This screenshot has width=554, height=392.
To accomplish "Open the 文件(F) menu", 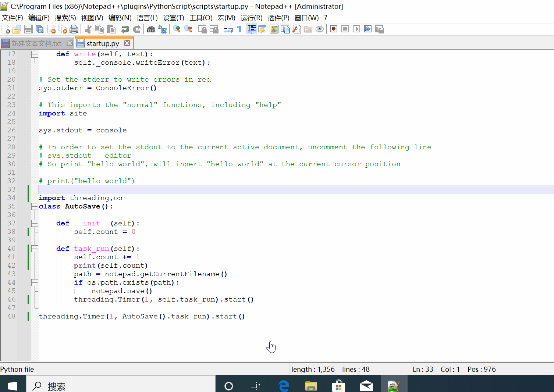I will (13, 18).
